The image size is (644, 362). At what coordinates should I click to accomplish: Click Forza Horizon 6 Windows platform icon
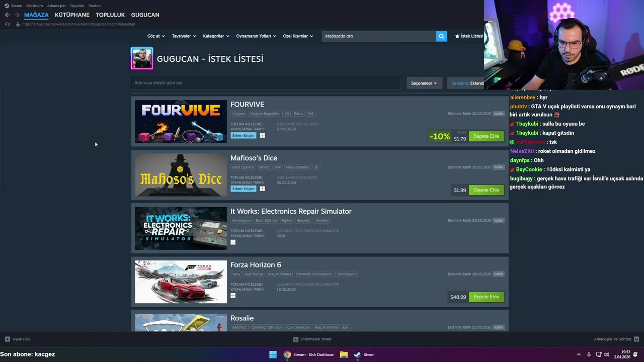tap(233, 296)
